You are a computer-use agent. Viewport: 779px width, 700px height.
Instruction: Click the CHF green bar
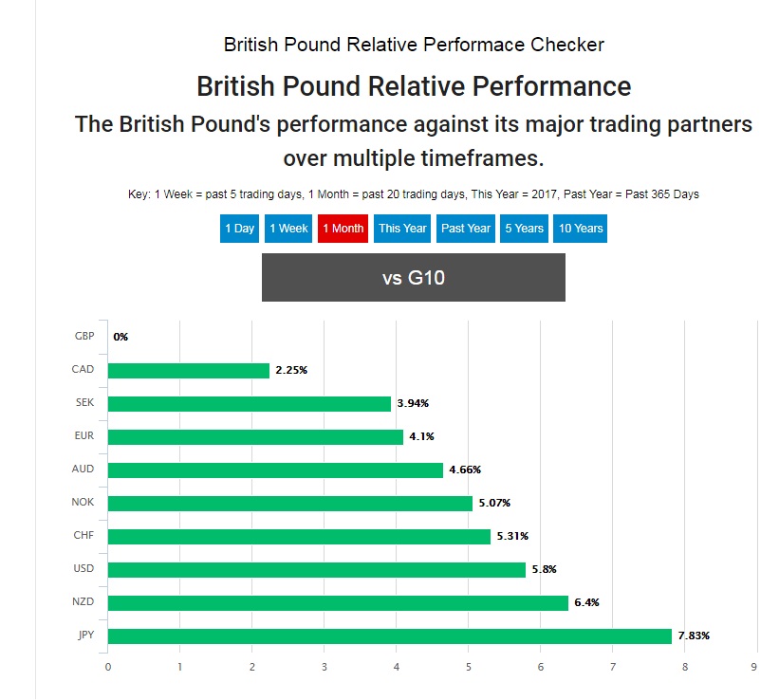point(299,536)
